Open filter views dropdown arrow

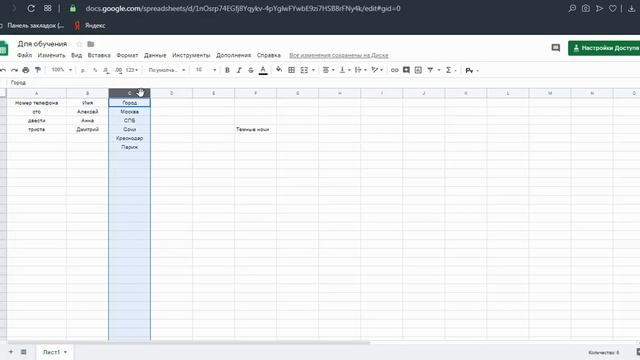(439, 70)
